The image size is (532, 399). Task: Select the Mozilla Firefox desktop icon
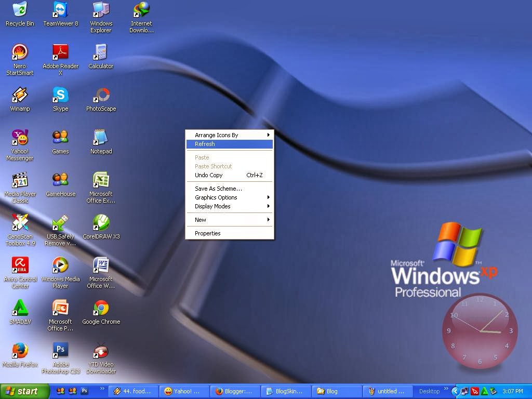coord(20,355)
